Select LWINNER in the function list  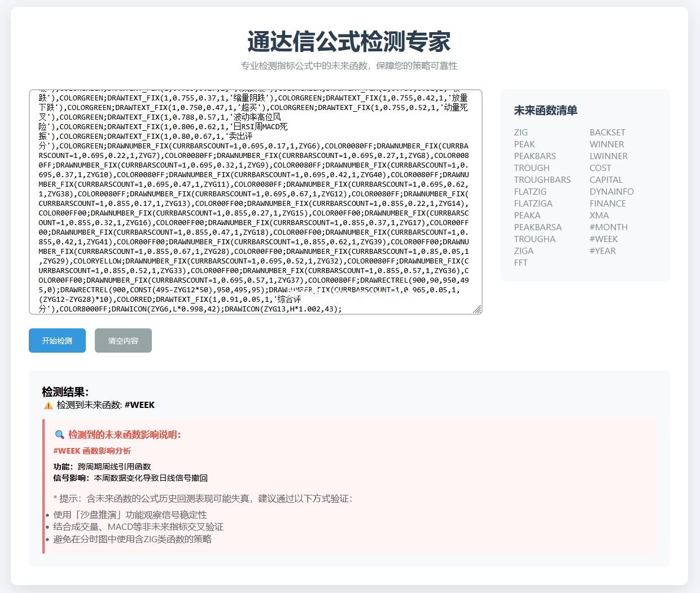pos(609,156)
